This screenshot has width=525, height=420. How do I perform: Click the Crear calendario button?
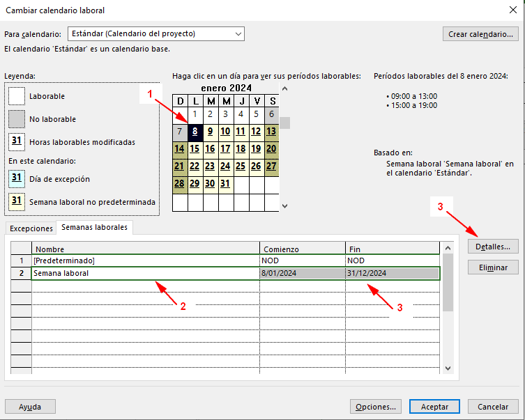[481, 33]
